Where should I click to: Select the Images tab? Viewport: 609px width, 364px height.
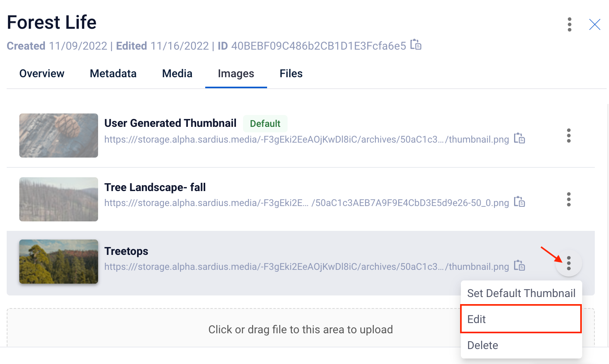coord(236,74)
